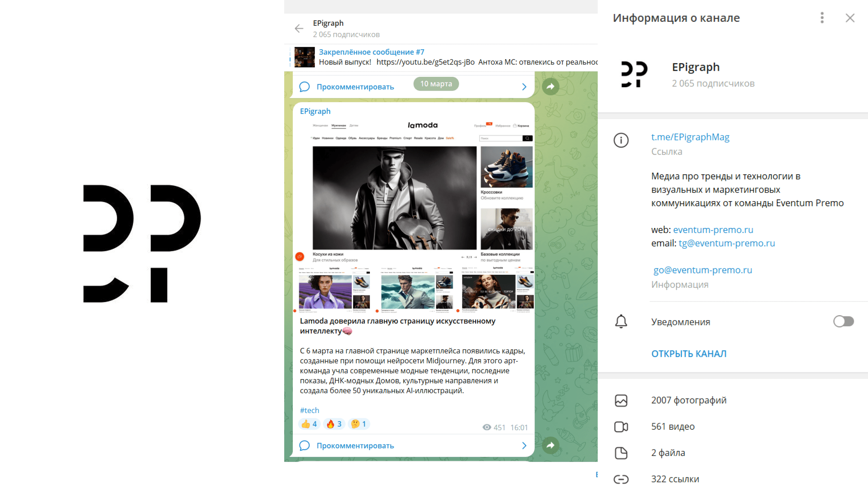Go back using the arrow beside EPigraph
This screenshot has height=487, width=868.
(299, 28)
